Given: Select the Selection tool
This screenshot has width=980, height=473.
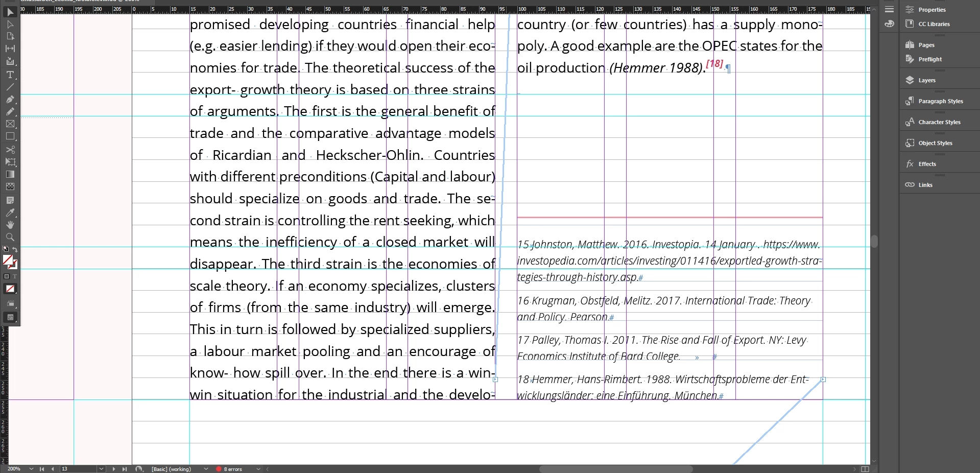Looking at the screenshot, I should click(x=10, y=12).
